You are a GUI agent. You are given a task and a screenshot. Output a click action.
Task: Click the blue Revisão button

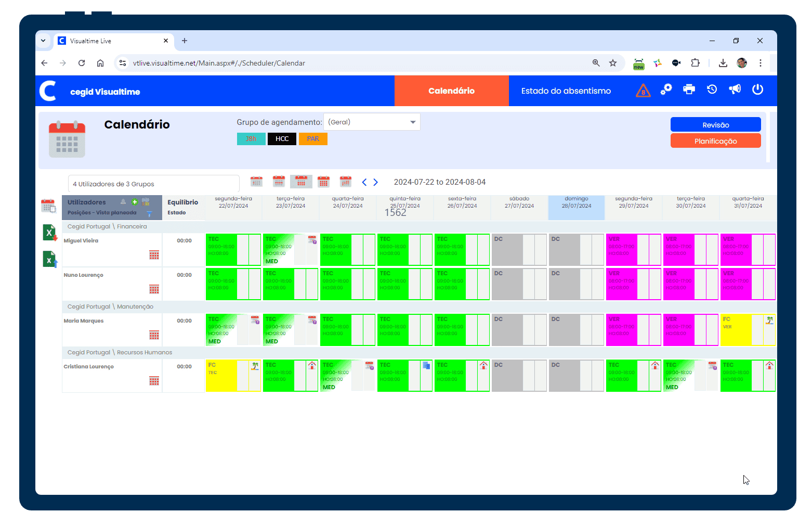tap(715, 125)
